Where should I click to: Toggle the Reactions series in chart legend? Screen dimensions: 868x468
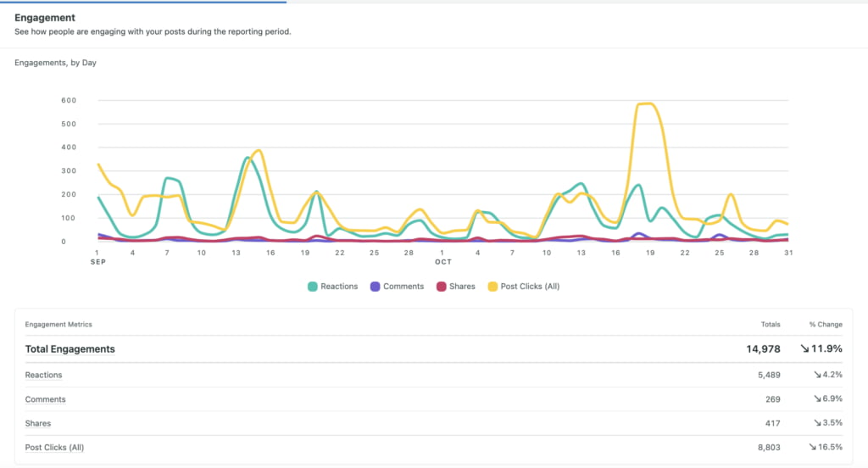(339, 287)
